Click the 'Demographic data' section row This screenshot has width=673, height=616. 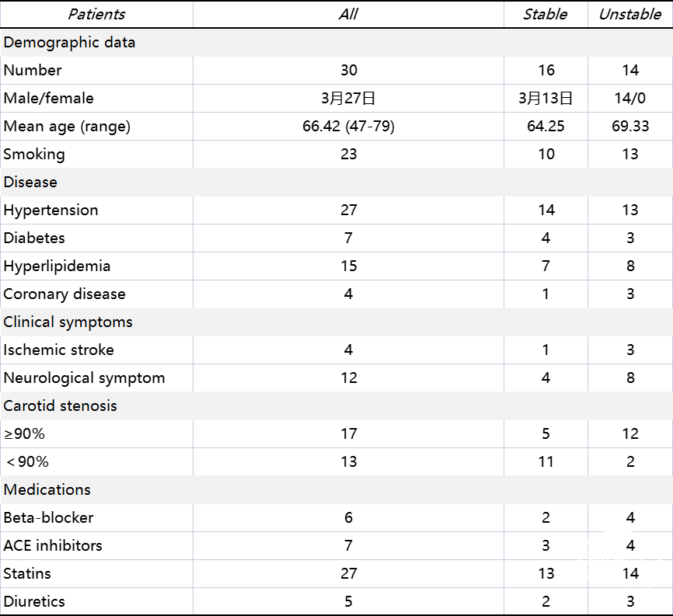coord(69,42)
